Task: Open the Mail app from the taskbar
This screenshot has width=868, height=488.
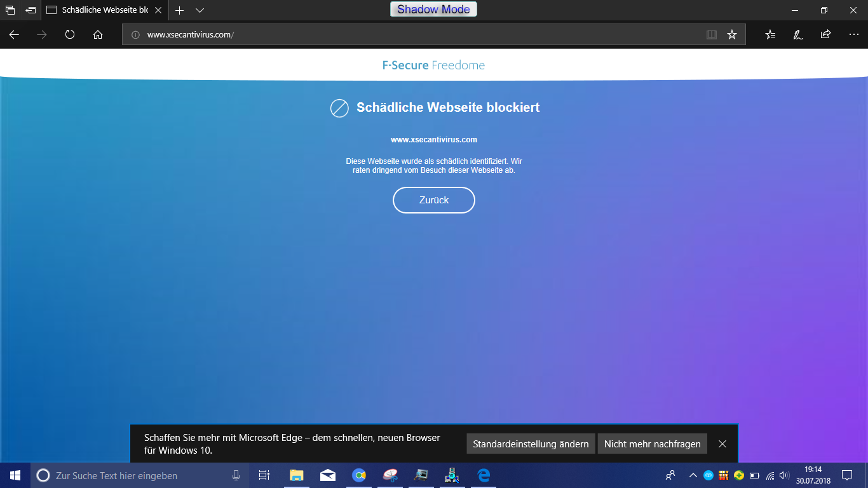Action: tap(328, 475)
